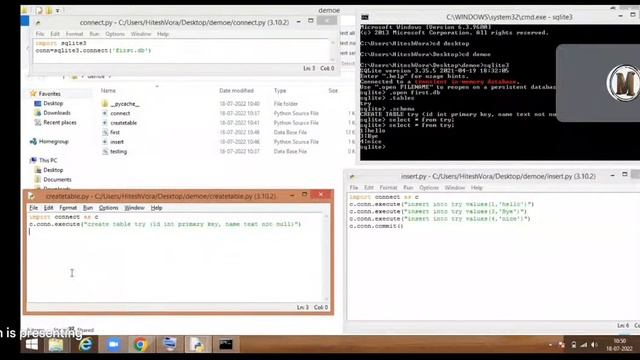Image resolution: width=640 pixels, height=360 pixels.
Task: Click inside the createtable.py code editor area
Action: tap(176, 258)
